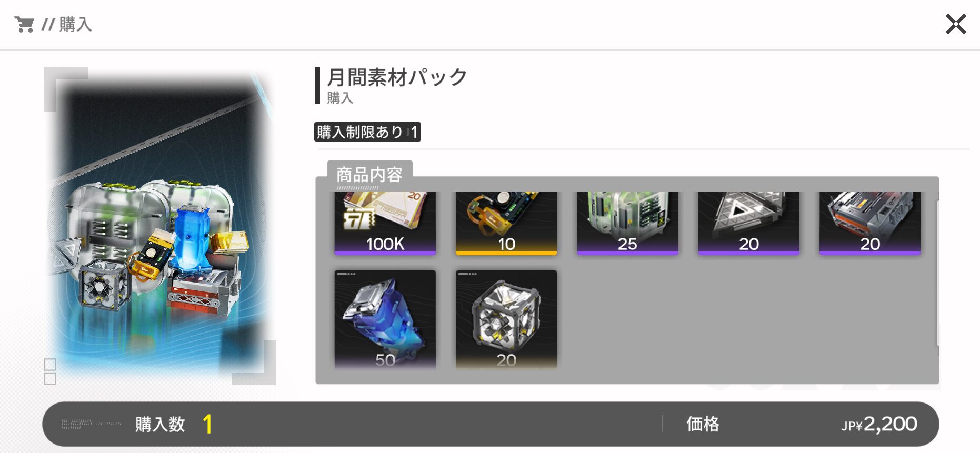Close the purchase dialog with X
Screen dimensions: 980x453
(955, 24)
